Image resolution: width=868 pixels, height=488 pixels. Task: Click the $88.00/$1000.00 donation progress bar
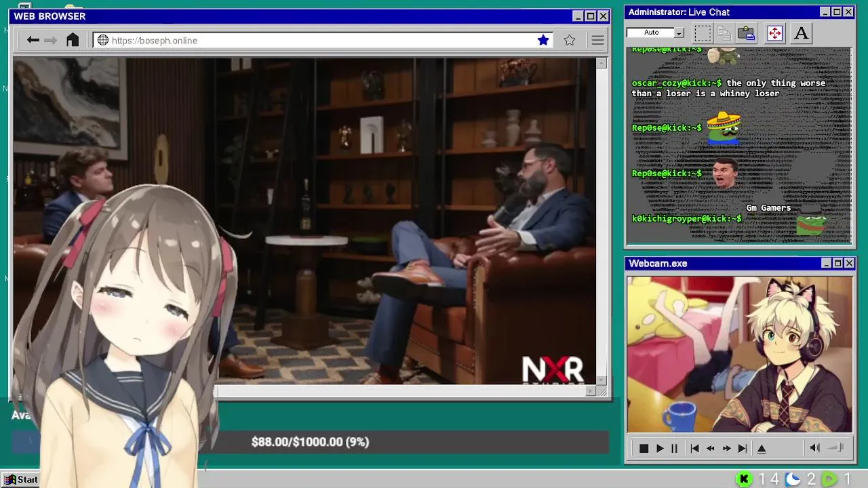tap(310, 442)
